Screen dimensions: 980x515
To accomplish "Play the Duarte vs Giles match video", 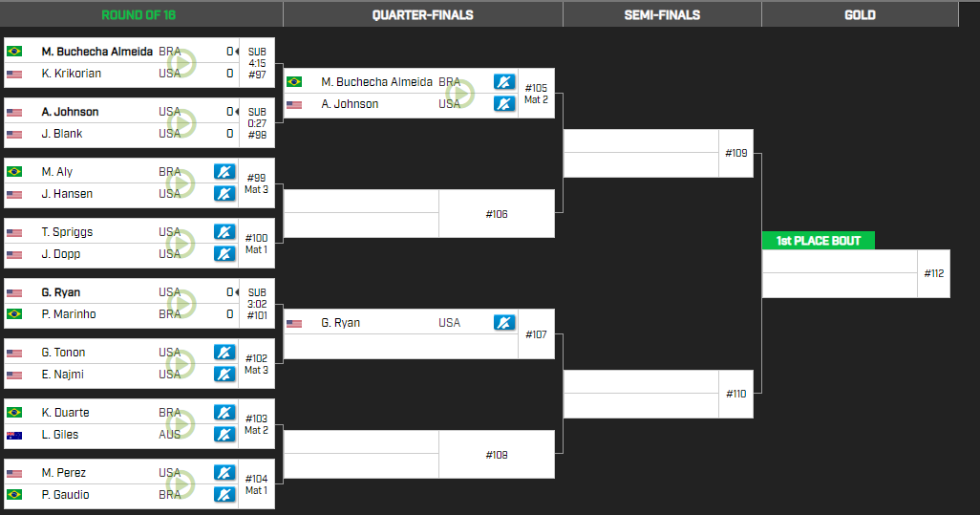I will pos(181,424).
